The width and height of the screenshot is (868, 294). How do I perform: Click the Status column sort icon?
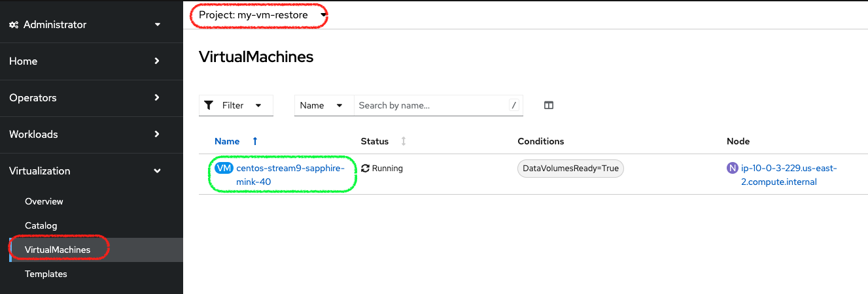coord(404,141)
